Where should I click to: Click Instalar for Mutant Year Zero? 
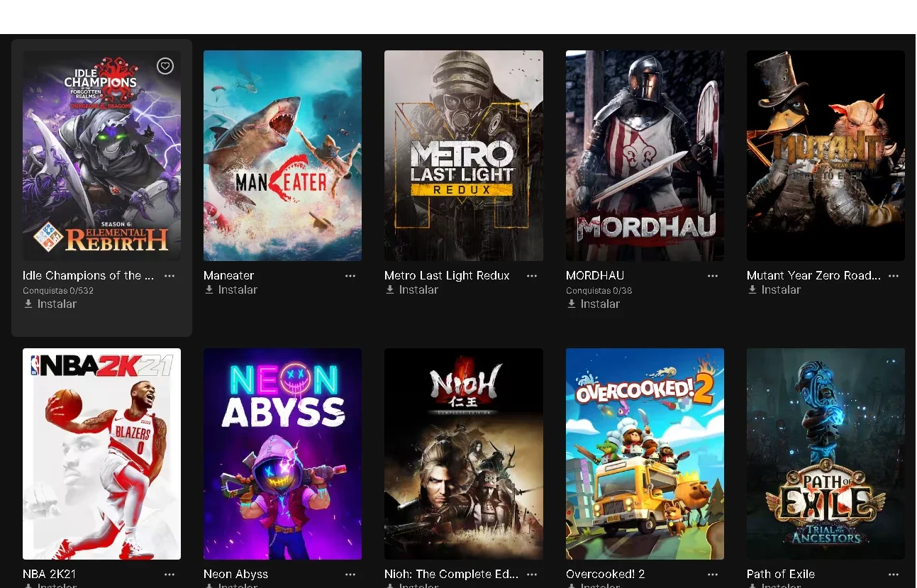click(781, 289)
